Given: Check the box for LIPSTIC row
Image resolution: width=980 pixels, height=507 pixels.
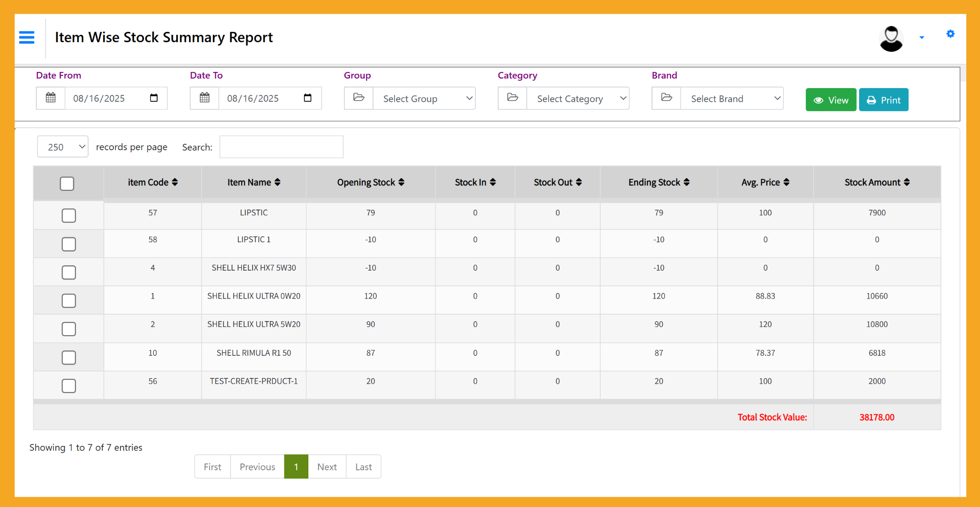Looking at the screenshot, I should tap(69, 215).
